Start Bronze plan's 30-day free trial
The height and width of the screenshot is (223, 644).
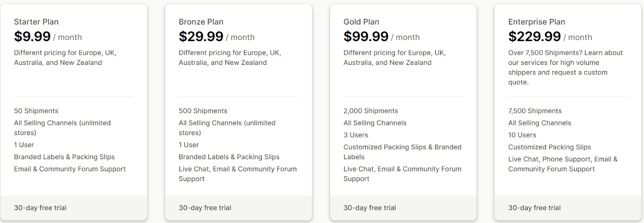[x=205, y=208]
